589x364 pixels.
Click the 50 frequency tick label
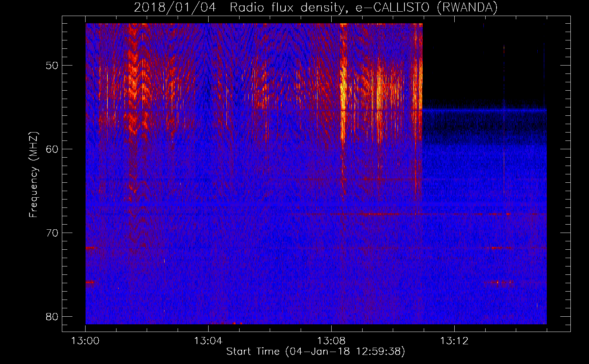[x=52, y=66]
